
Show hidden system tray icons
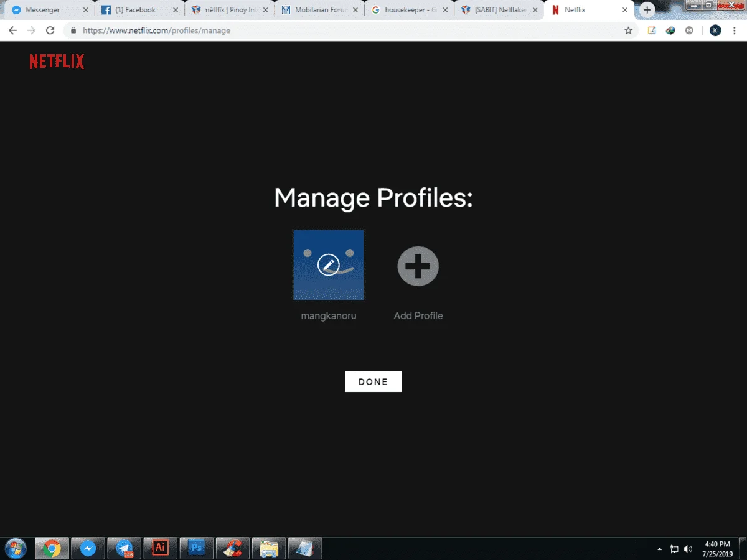(x=660, y=549)
